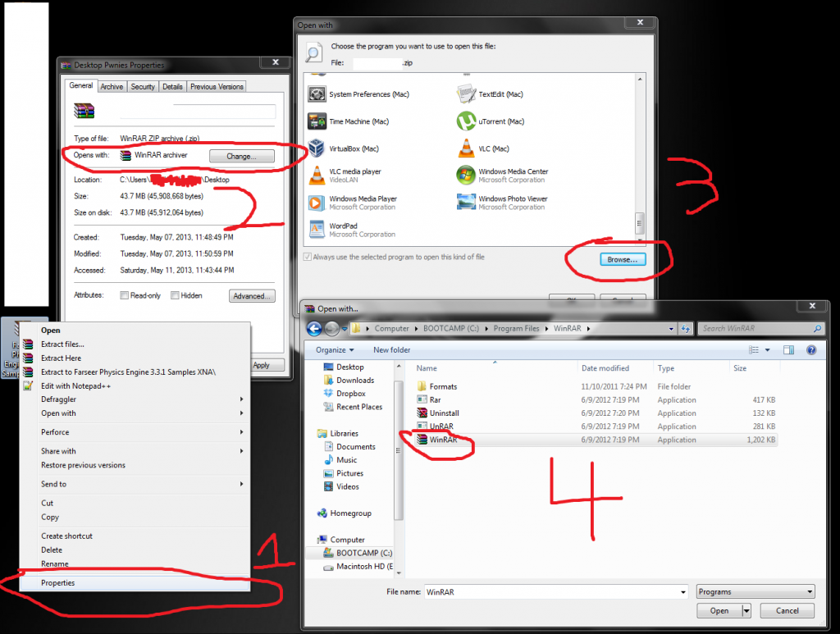This screenshot has height=634, width=840.
Task: Pick Windows Media Center icon
Action: (x=466, y=176)
